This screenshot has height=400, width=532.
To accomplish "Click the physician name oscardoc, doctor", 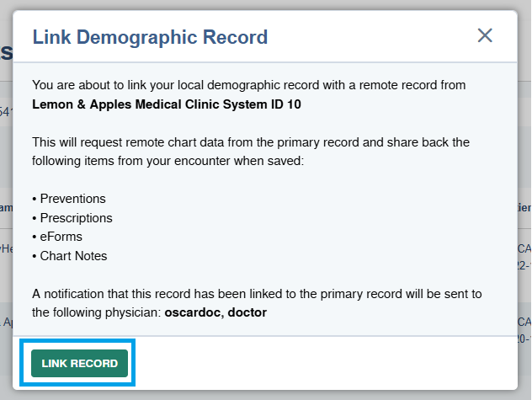I will [x=215, y=312].
